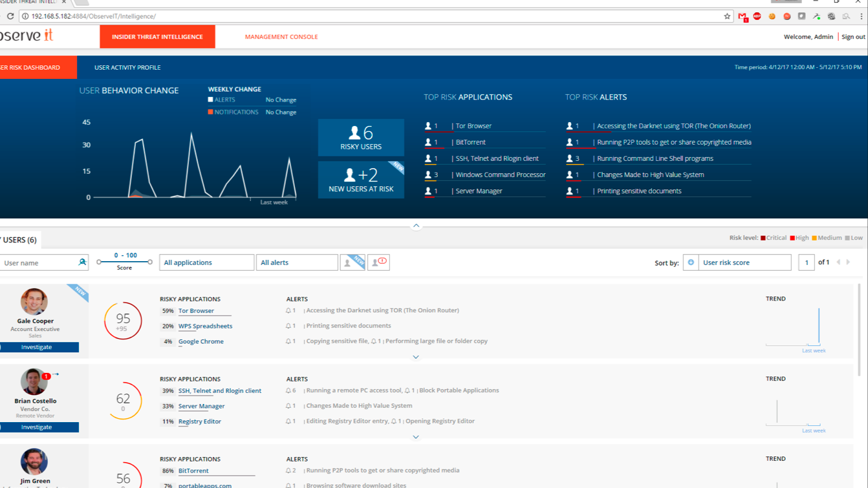This screenshot has width=868, height=488.
Task: Click the cookie extension icon
Action: coord(772,16)
